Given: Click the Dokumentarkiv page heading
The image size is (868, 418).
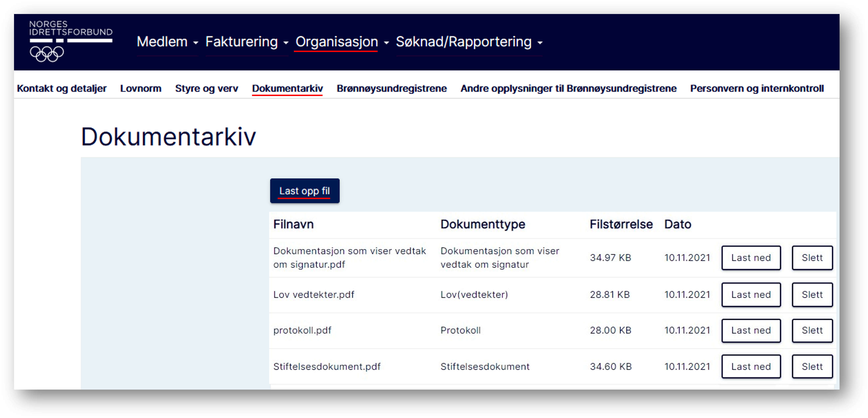Looking at the screenshot, I should tap(168, 137).
